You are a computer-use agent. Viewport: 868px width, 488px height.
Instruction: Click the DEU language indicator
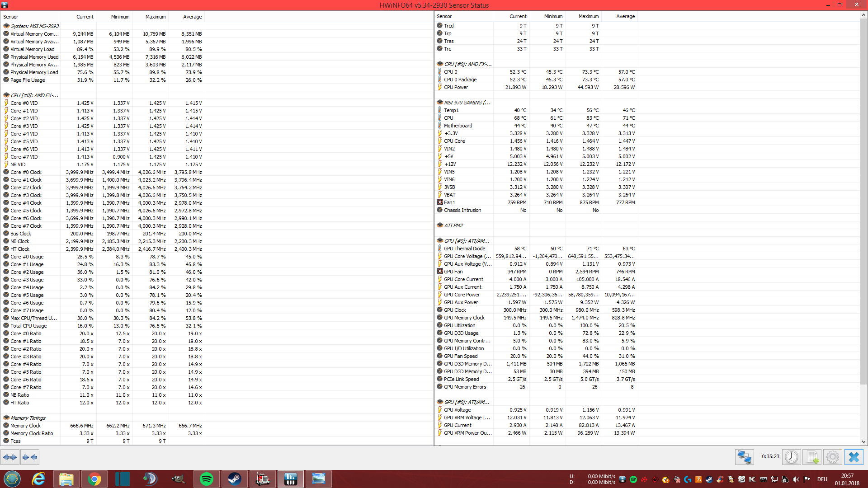[x=822, y=479]
